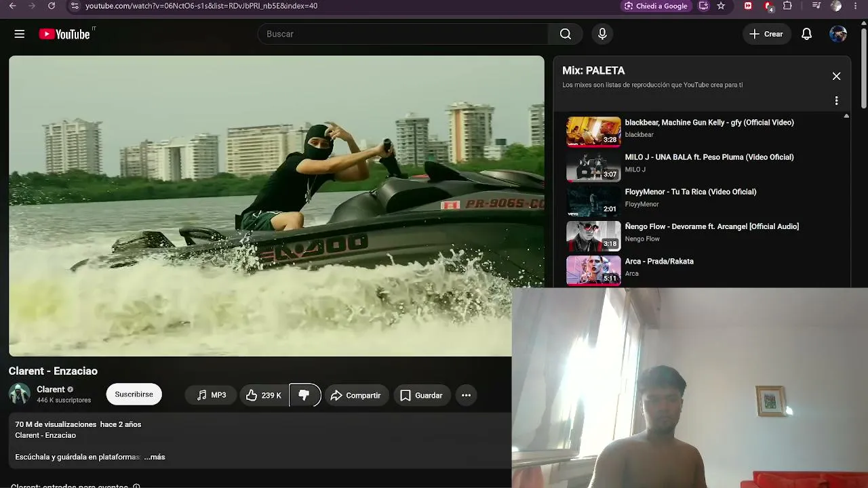Screen dimensions: 868x488
Task: Expand the description with ...más
Action: point(155,457)
